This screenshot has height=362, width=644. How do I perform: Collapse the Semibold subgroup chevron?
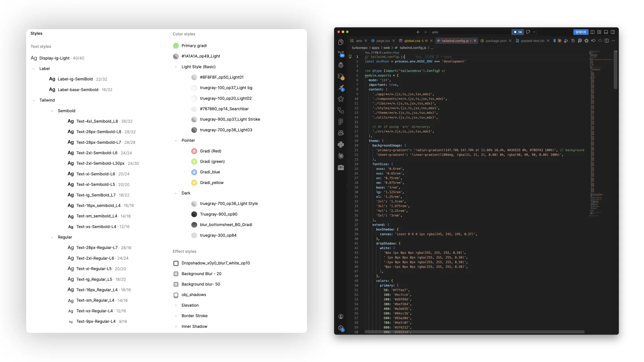coord(52,111)
